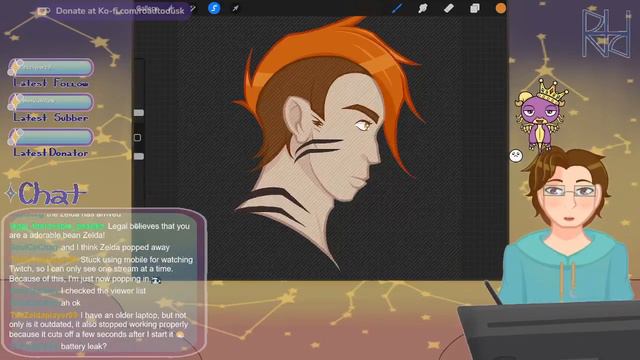Click the 'Donate at Ko-fi' banner text
The image size is (640, 360).
[120, 11]
